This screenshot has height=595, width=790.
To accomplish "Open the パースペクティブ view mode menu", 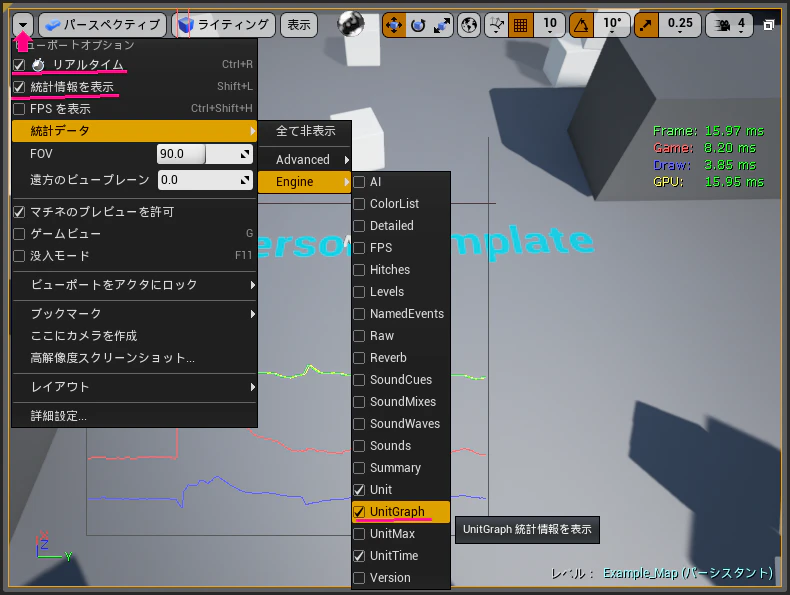I will coord(103,24).
